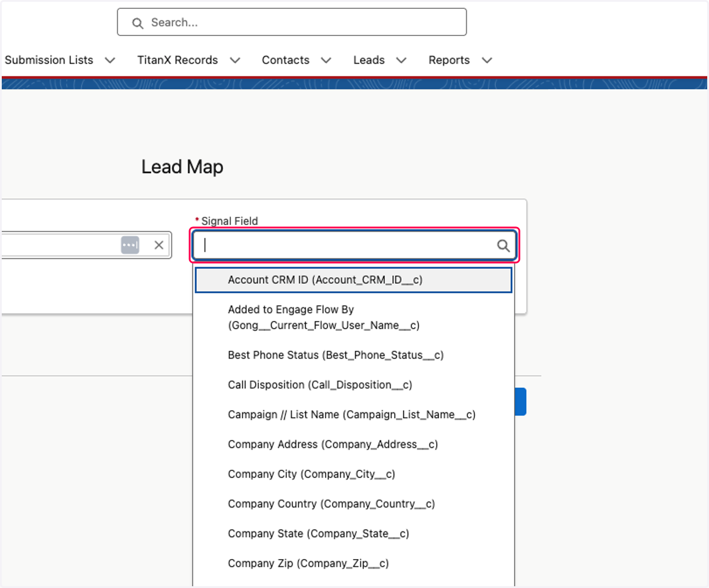This screenshot has width=709, height=588.
Task: Open the Submission Lists tab
Action: (x=49, y=60)
